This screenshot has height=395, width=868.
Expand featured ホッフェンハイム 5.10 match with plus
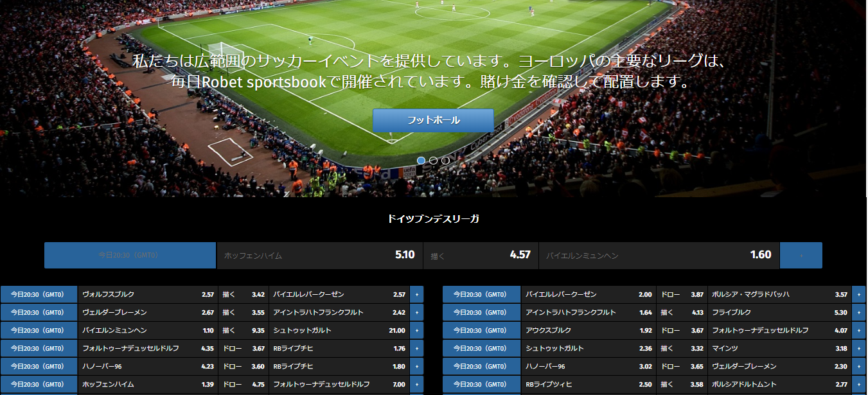tap(801, 255)
